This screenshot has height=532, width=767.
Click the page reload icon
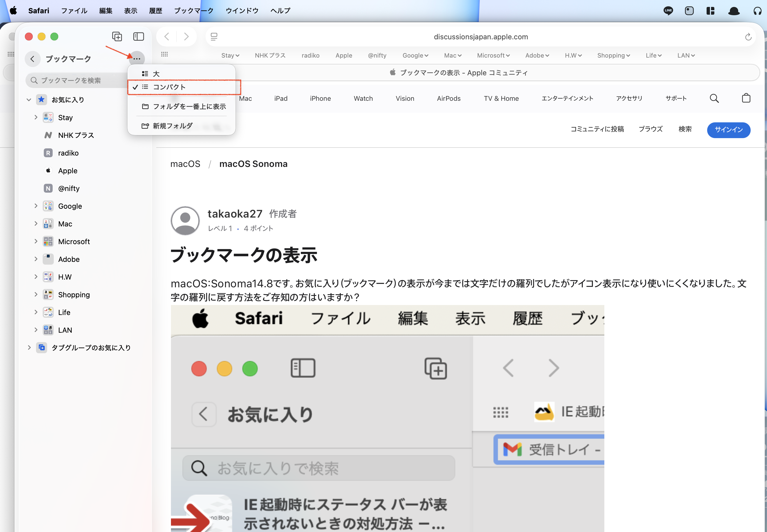click(748, 37)
